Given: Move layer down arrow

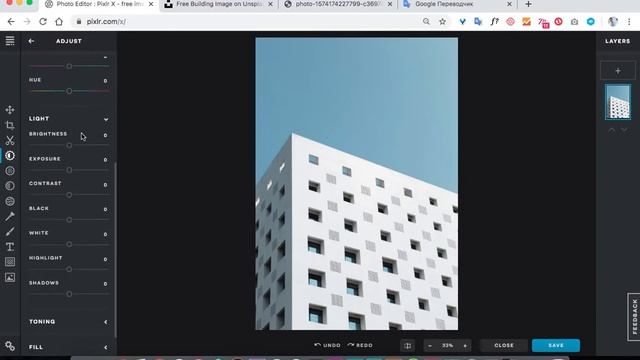Looking at the screenshot, I should 624,130.
